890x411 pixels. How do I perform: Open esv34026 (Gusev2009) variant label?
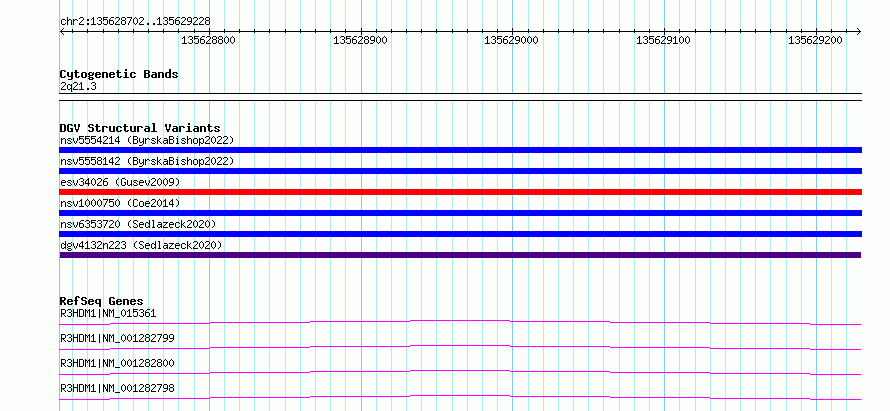click(x=120, y=182)
